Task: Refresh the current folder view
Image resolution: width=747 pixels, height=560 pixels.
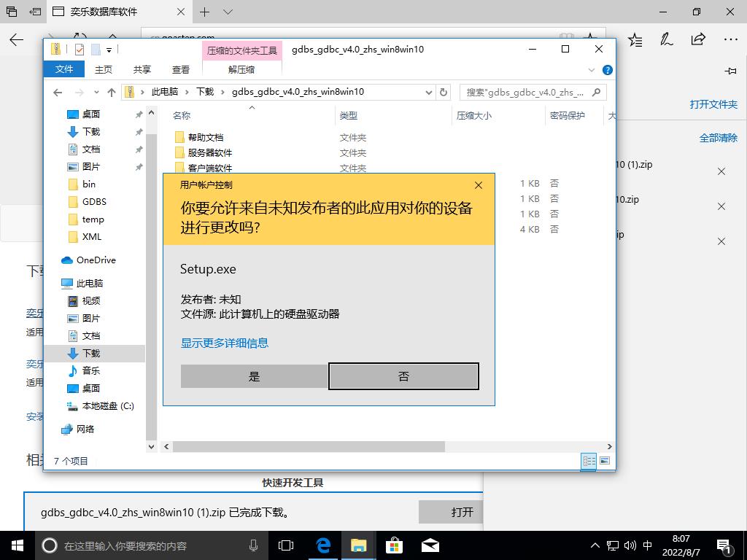Action: [x=444, y=92]
